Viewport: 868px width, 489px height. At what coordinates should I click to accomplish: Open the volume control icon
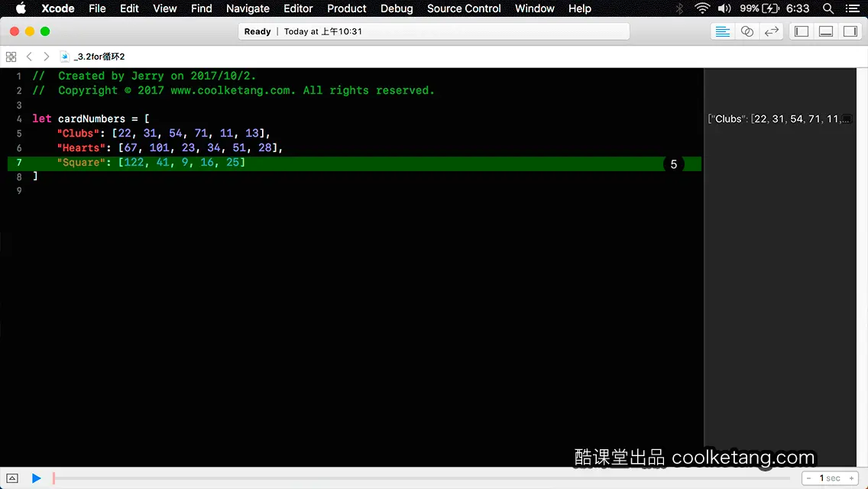[x=724, y=8]
